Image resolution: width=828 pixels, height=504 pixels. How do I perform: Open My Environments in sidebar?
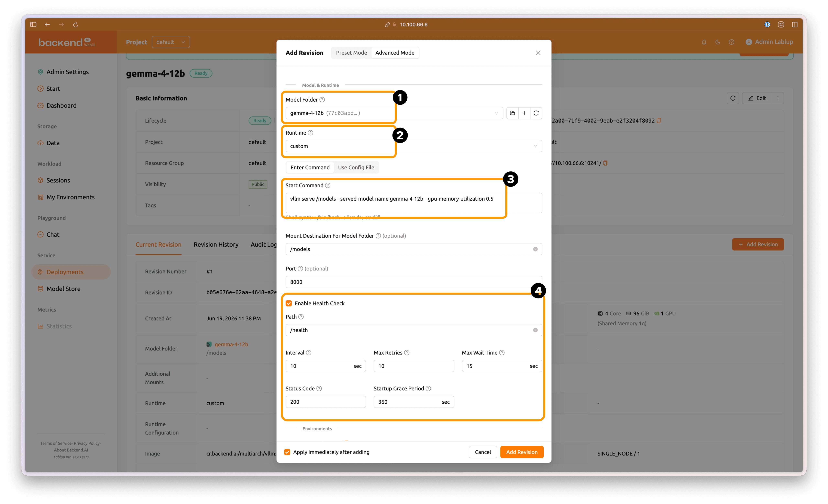[x=70, y=197]
